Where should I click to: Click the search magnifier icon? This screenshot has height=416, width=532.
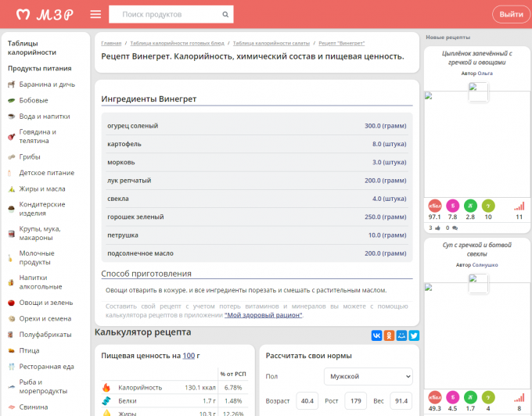click(x=226, y=14)
